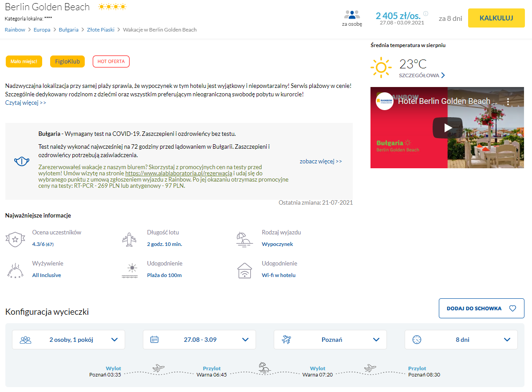
Task: Click the participant rating badge icon
Action: pos(15,239)
